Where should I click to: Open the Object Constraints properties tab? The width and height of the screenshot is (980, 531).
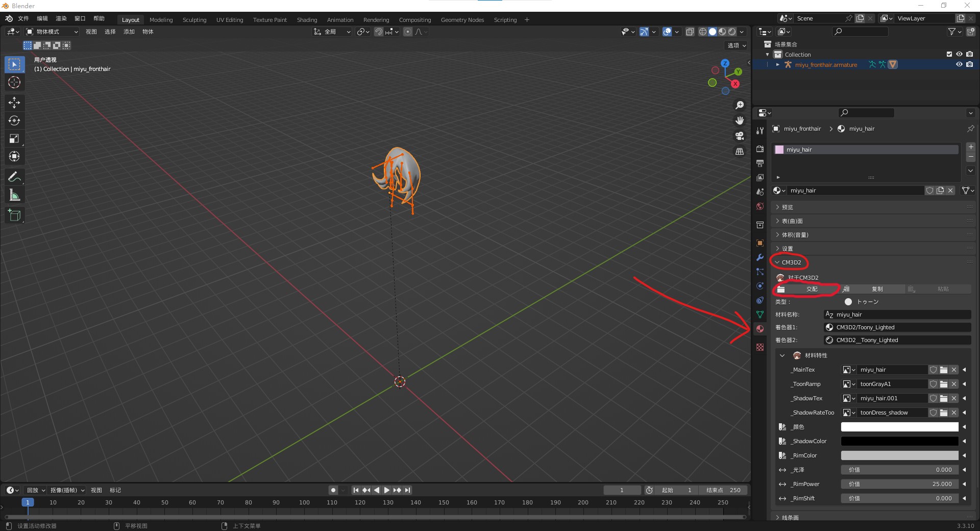tap(760, 300)
